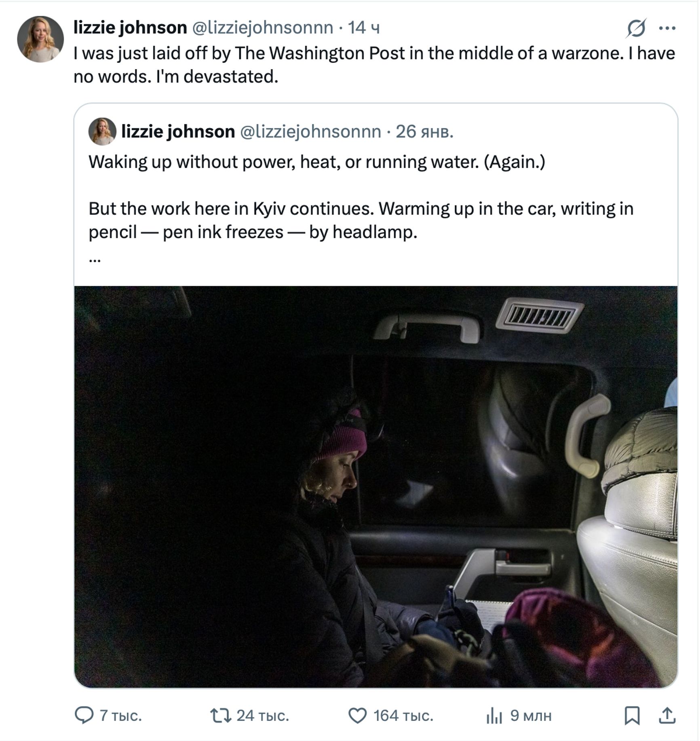Click the repost arrows icon
The width and height of the screenshot is (700, 741).
point(221,715)
